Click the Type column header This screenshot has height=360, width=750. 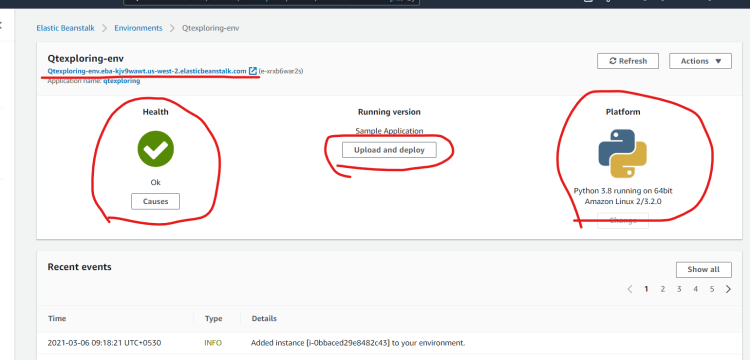click(x=213, y=318)
